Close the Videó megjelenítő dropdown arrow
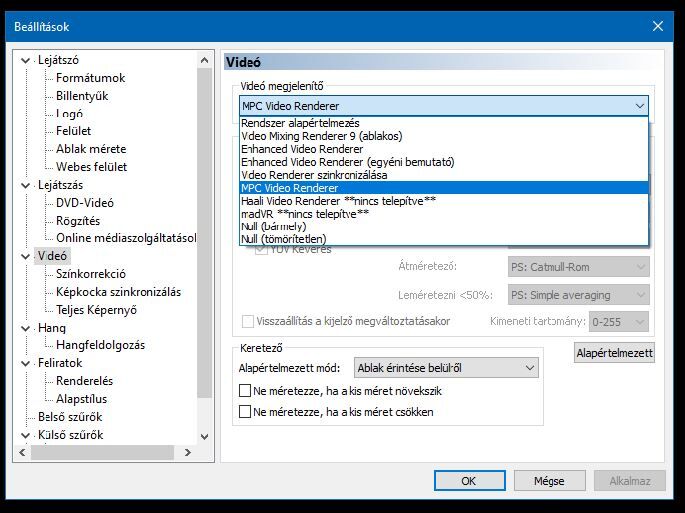685x513 pixels. pyautogui.click(x=640, y=106)
